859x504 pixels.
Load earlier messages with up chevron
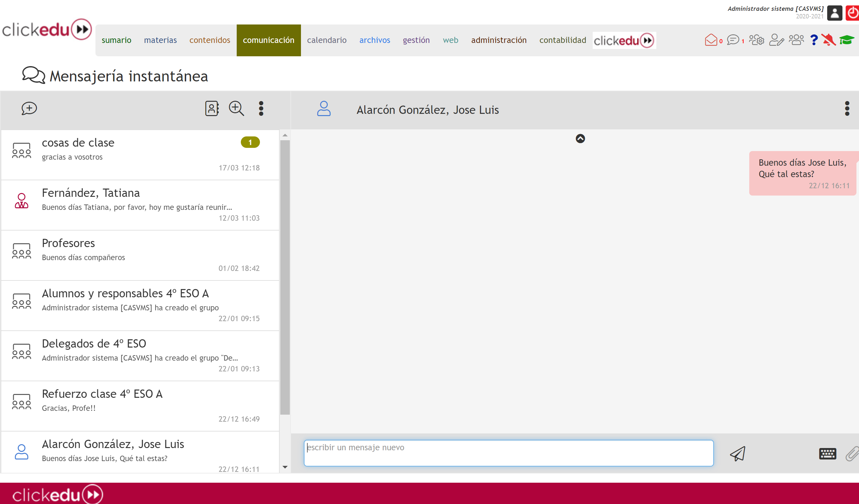click(580, 139)
